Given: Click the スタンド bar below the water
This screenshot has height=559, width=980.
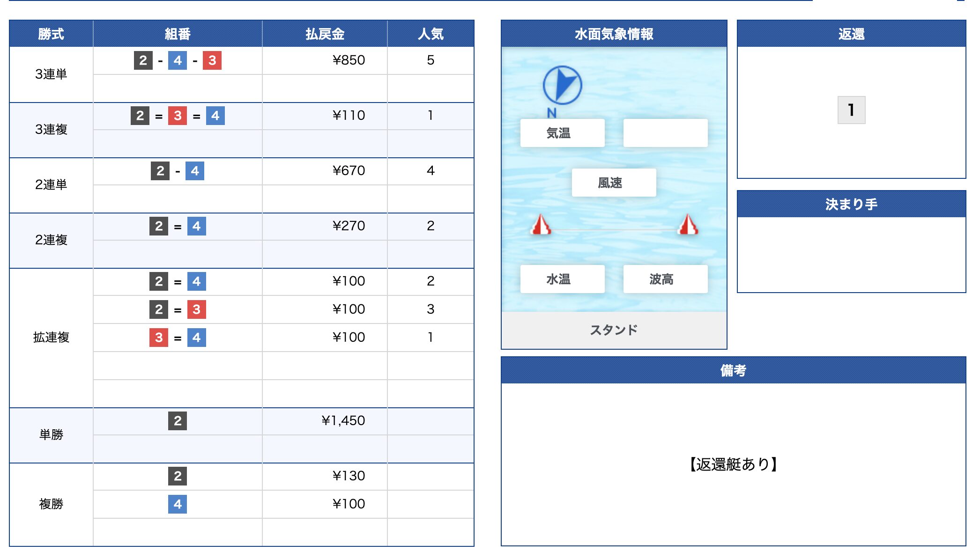Looking at the screenshot, I should click(614, 330).
